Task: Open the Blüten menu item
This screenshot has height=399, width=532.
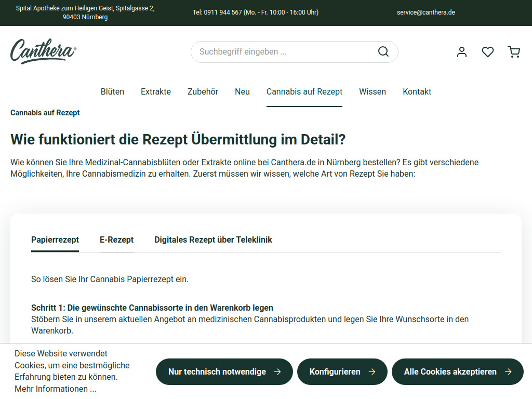Action: 112,91
